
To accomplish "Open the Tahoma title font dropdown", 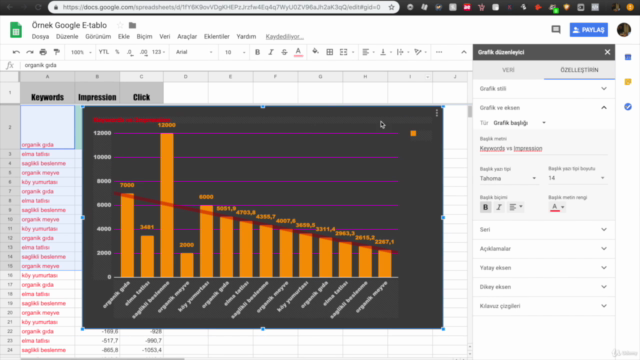I will 508,178.
